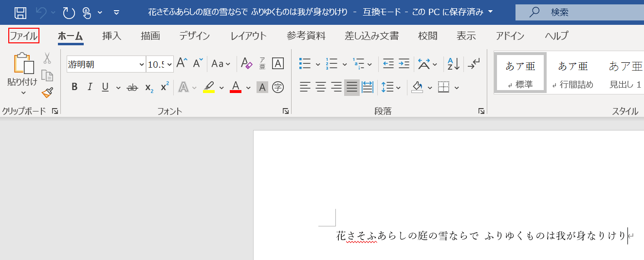The height and width of the screenshot is (260, 644).
Task: Click the Enclose Characters circle icon
Action: 278,88
